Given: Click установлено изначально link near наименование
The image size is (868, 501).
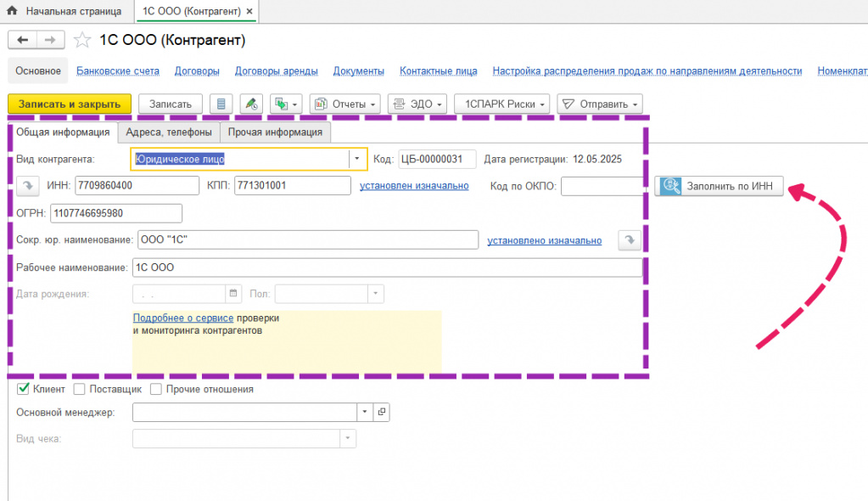Looking at the screenshot, I should pyautogui.click(x=544, y=240).
